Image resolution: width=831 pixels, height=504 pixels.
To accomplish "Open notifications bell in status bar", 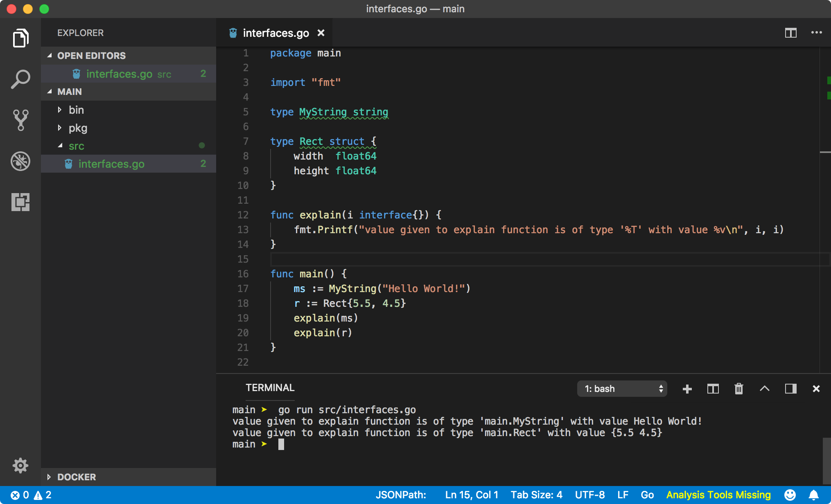I will pyautogui.click(x=814, y=495).
